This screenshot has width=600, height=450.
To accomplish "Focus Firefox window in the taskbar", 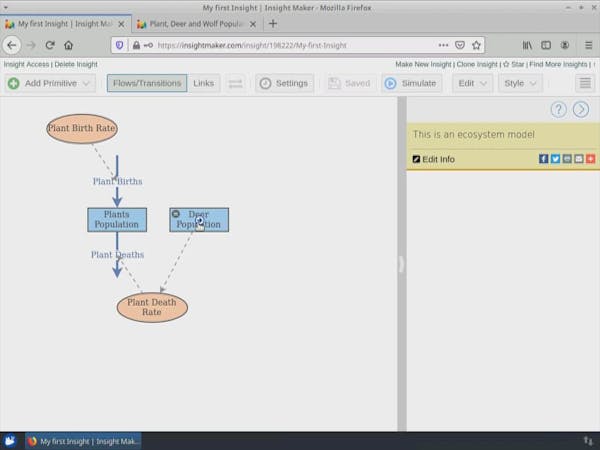I will pyautogui.click(x=83, y=441).
